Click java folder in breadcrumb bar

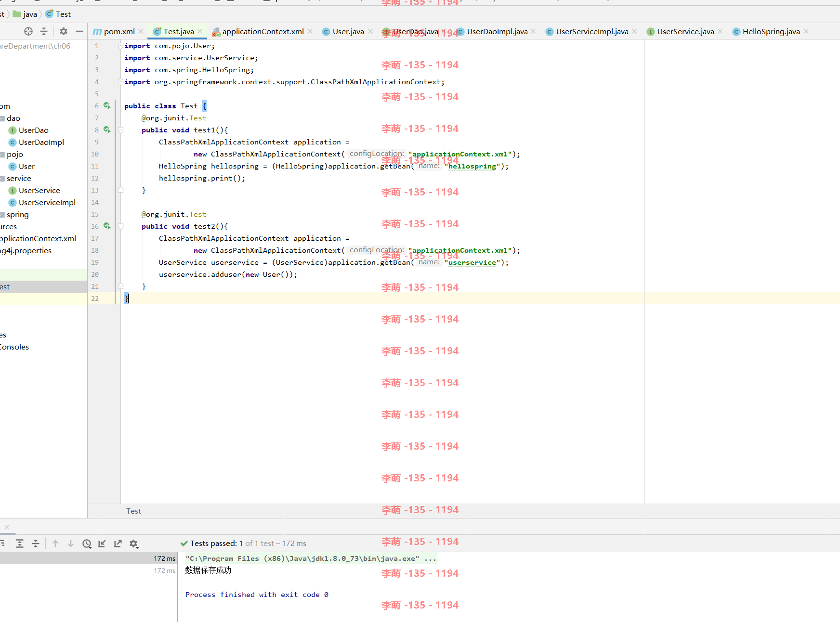[25, 14]
